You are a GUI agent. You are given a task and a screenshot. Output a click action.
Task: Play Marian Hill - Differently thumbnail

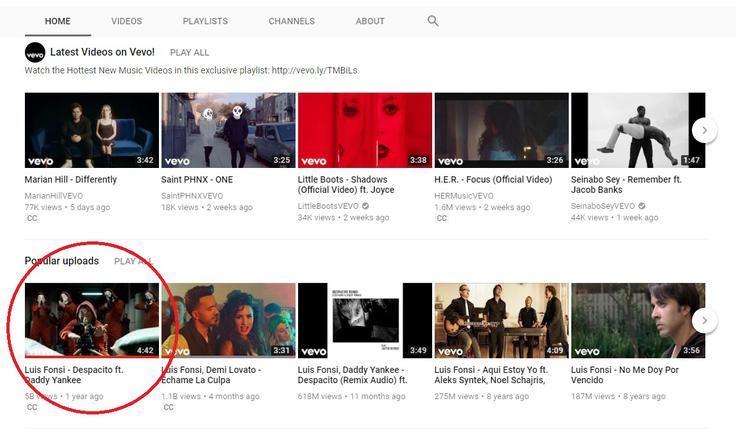92,130
